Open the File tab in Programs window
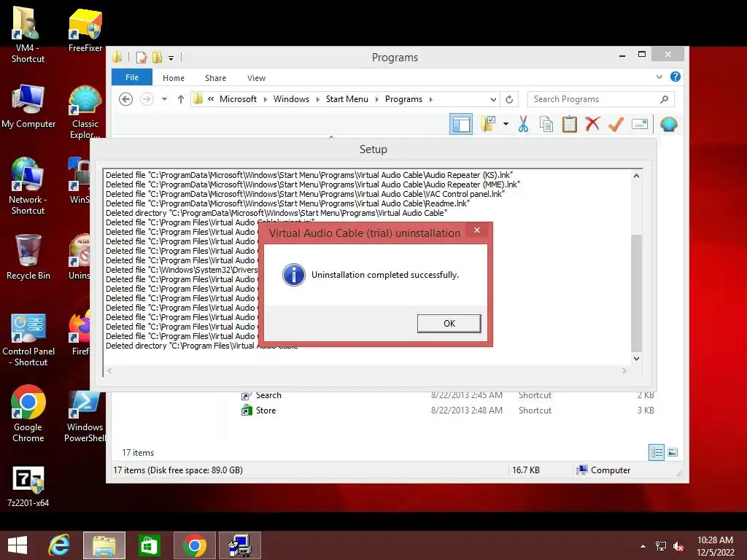Screen dimensions: 747x560 pos(132,77)
